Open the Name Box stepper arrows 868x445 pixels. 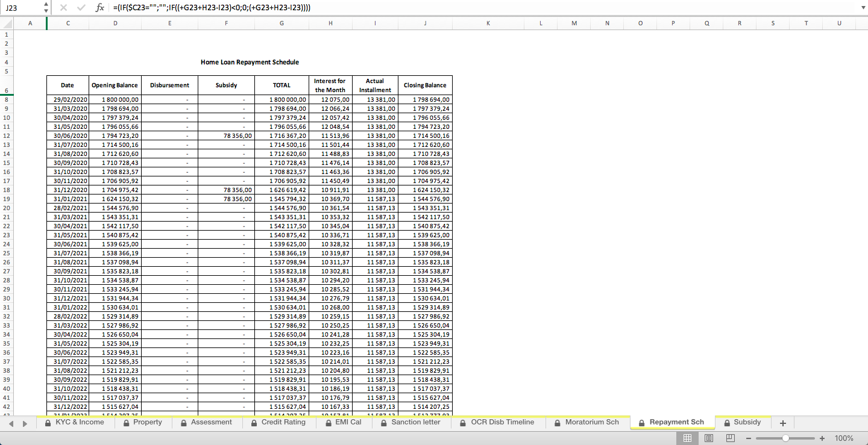click(46, 8)
